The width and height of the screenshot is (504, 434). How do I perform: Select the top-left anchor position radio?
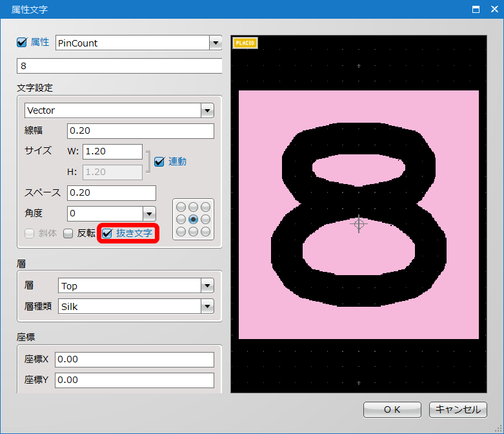(181, 207)
